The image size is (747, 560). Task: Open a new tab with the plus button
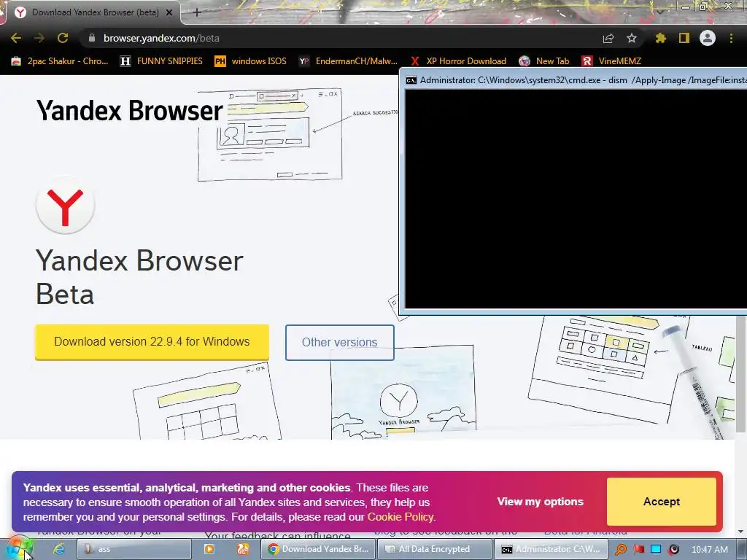[x=197, y=12]
